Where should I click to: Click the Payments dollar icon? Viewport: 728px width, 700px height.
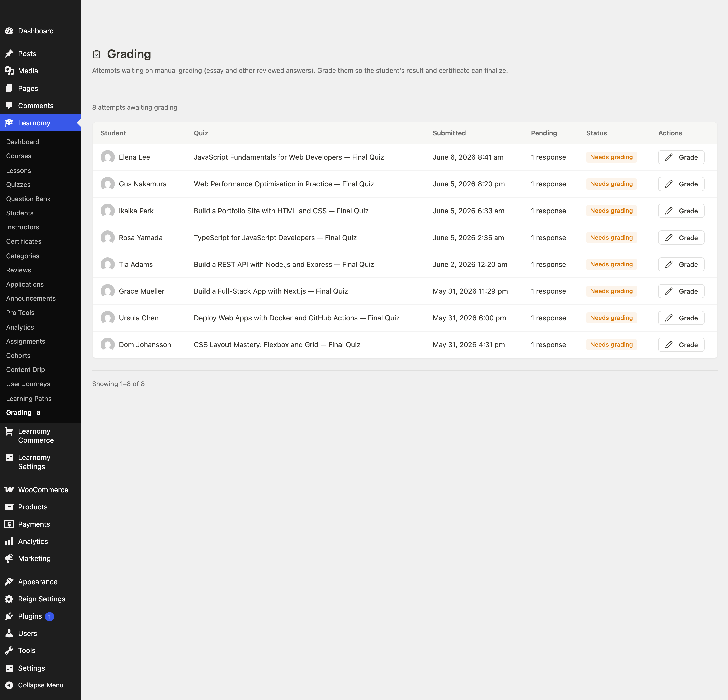point(9,524)
